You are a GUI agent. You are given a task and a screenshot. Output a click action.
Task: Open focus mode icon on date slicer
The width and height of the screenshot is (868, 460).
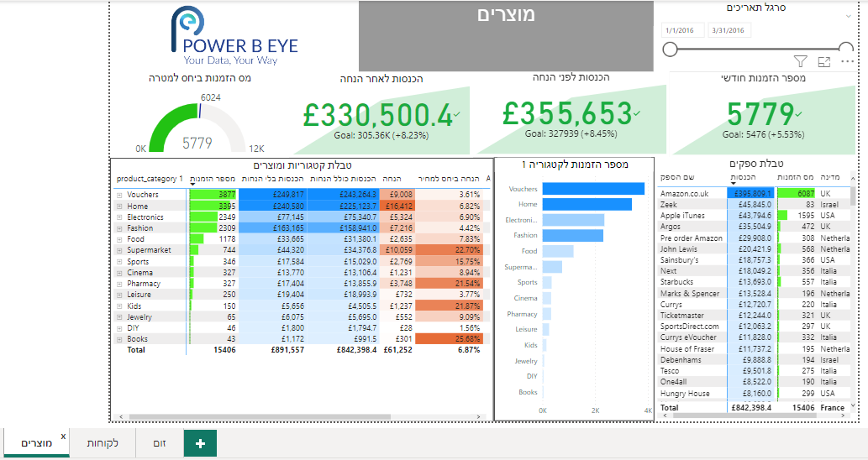(824, 62)
